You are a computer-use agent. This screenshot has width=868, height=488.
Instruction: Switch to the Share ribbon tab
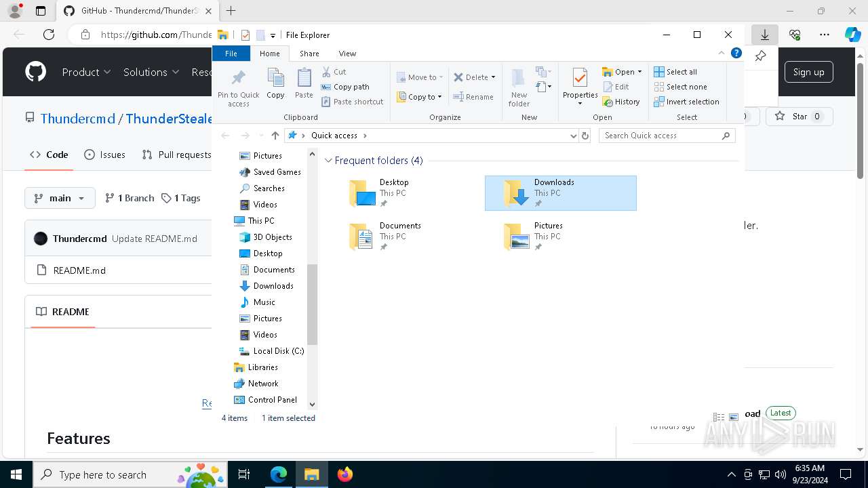click(x=309, y=54)
